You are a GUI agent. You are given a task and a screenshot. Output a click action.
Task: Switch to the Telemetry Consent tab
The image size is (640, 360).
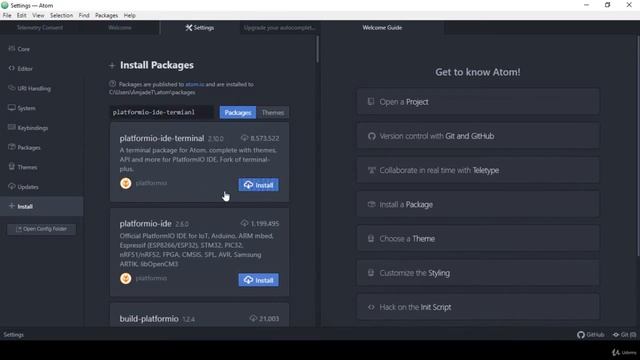pos(40,28)
